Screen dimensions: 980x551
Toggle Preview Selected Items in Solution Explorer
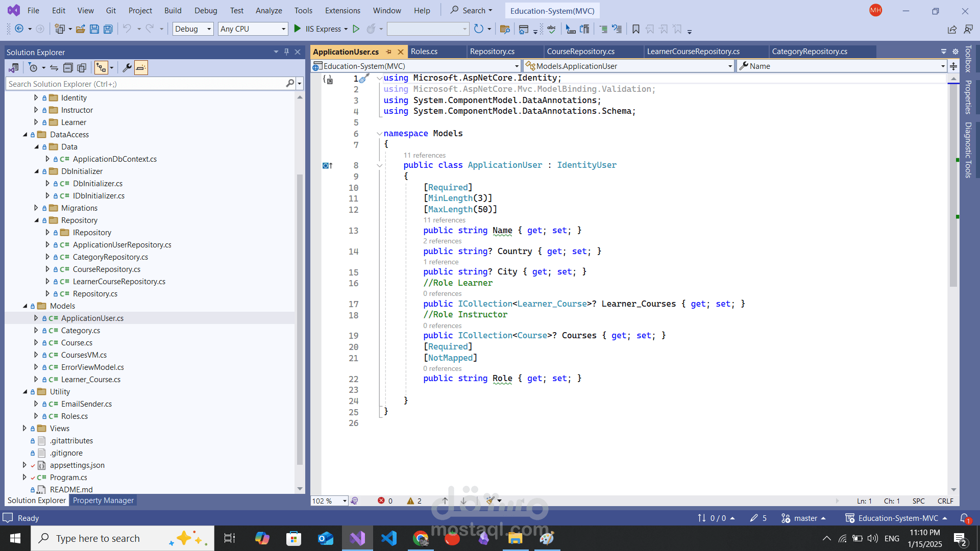141,67
